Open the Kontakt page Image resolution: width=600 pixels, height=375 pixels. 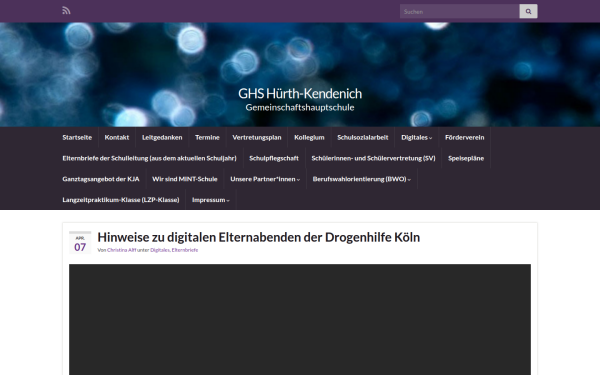pos(117,137)
